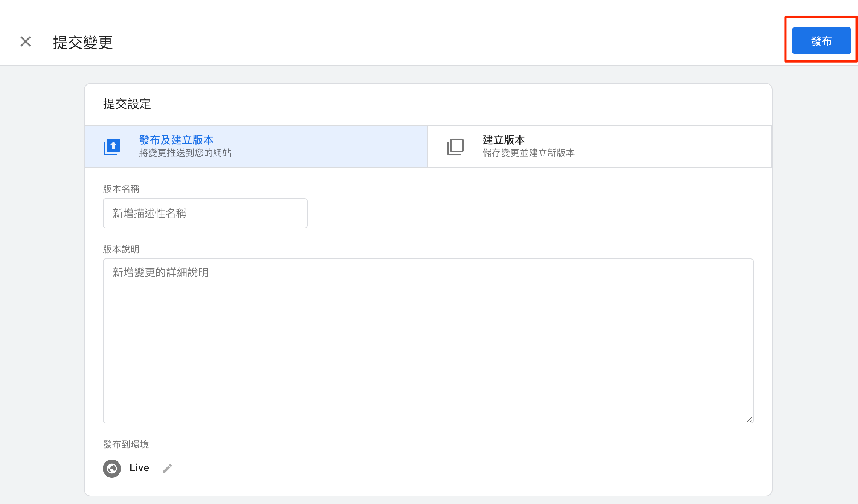This screenshot has height=504, width=858.
Task: Click the pencil icon beside Live
Action: 167,468
